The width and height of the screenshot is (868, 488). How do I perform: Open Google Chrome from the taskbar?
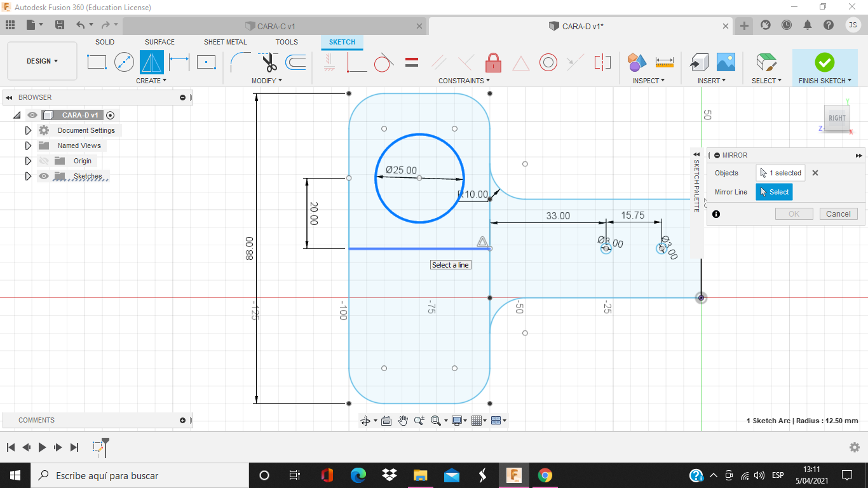(x=545, y=475)
